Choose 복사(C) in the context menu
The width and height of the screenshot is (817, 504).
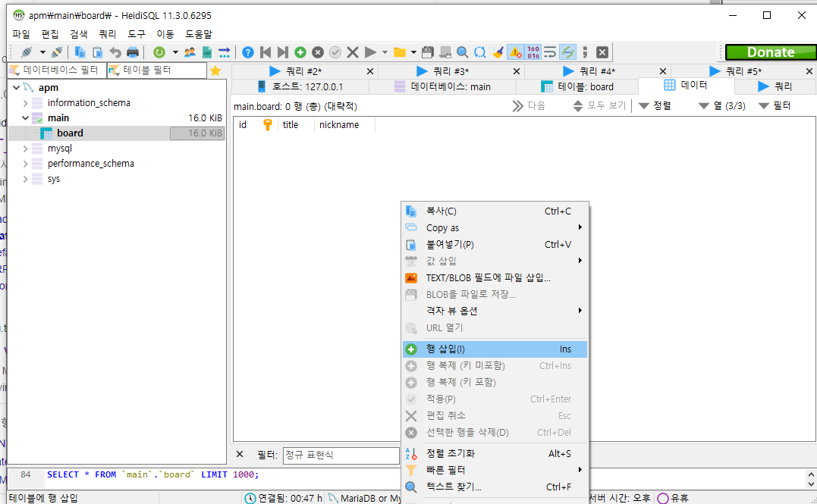(x=495, y=211)
